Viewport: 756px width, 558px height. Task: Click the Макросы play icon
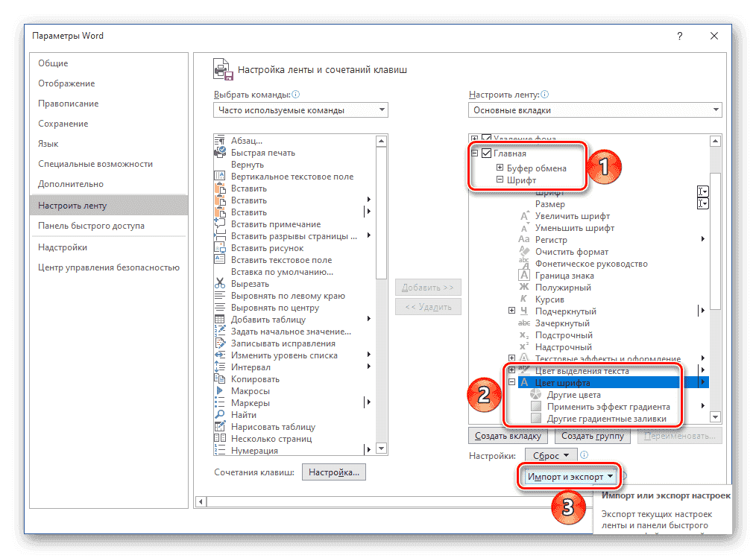(219, 391)
